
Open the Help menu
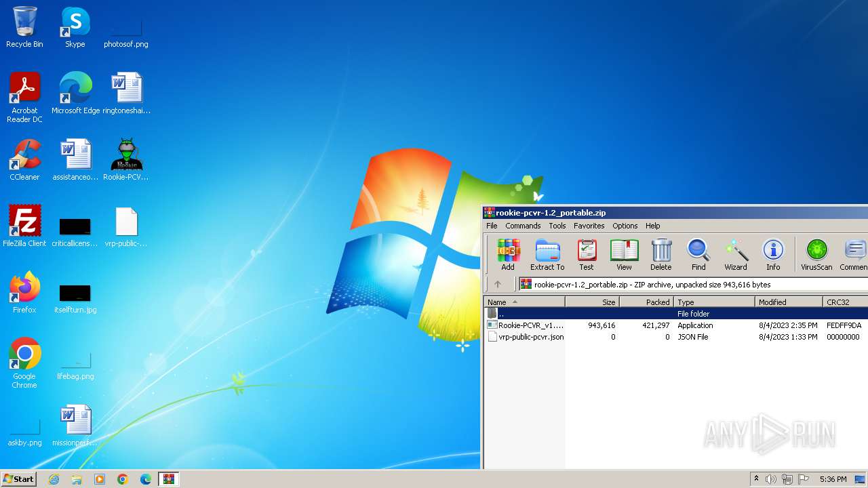click(652, 226)
